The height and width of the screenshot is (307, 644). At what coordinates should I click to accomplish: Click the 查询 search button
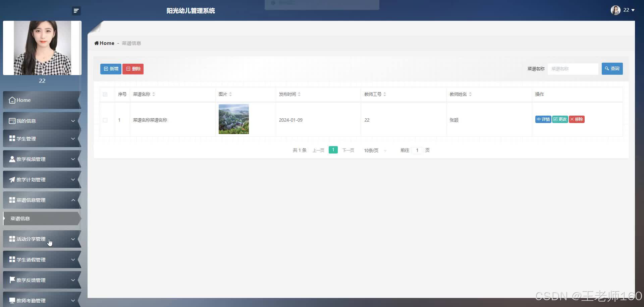(x=612, y=68)
